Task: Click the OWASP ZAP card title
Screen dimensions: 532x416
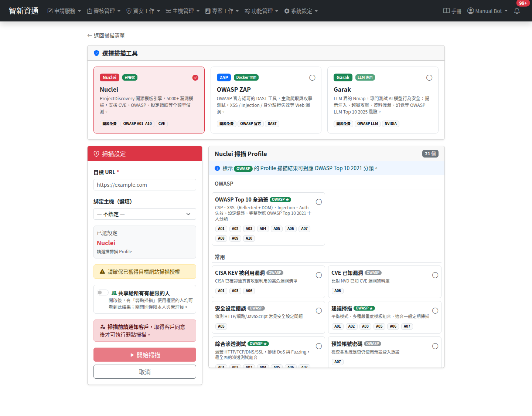Action: 234,89
